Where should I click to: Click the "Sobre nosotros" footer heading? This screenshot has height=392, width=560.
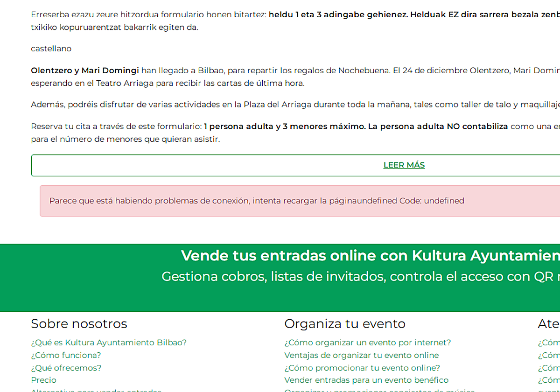pyautogui.click(x=79, y=323)
